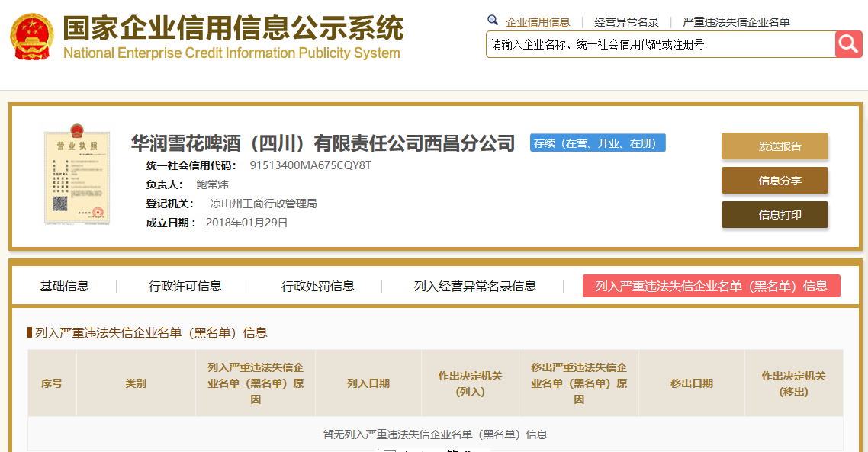Open the 列入严重违法失信企业名单（黑名单）信息 tab
Screen dimensions: 868x452
712,286
